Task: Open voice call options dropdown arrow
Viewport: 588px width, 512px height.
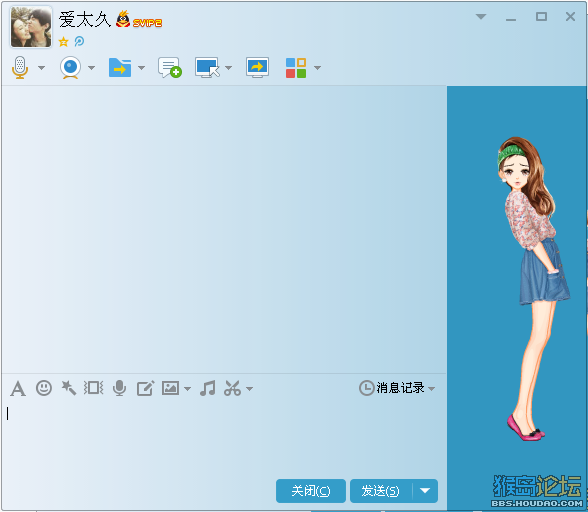Action: (41, 68)
